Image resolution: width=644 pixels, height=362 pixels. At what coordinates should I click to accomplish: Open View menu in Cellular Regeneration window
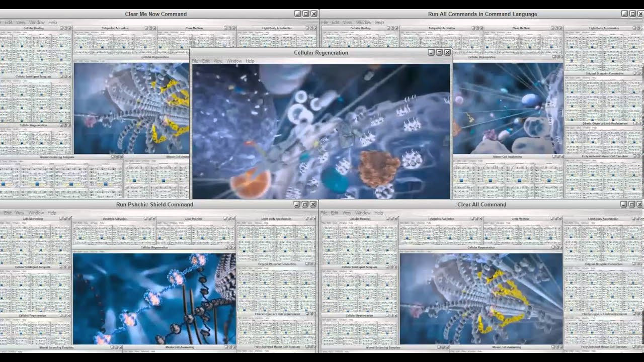(x=218, y=61)
